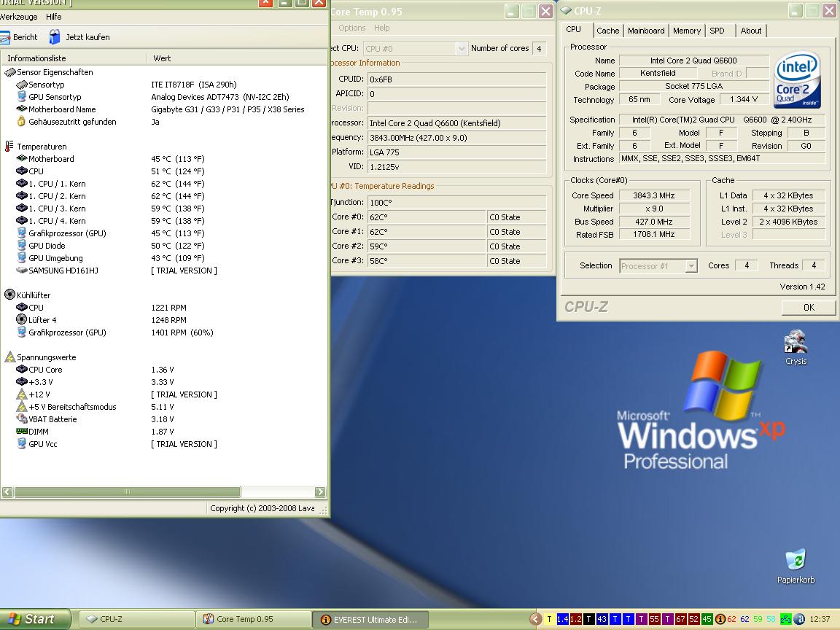Click the Gehäusezutritt gefunden padlock icon
840x630 pixels.
click(x=21, y=122)
